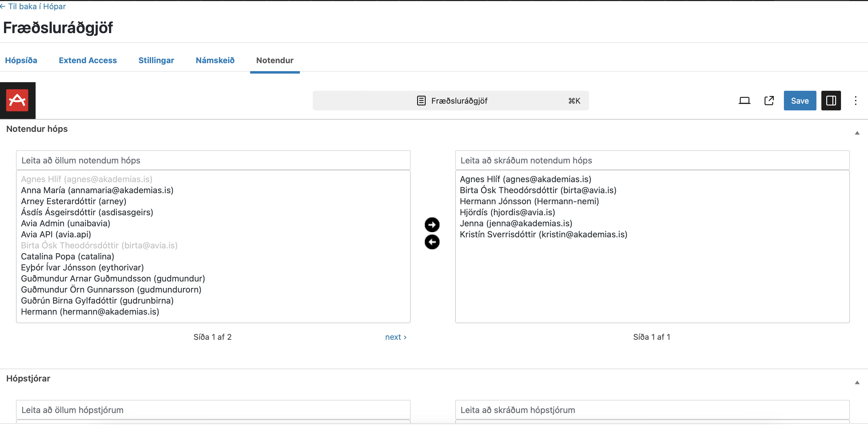Screen dimensions: 868x425
Task: Open the Fræðsluráðgjöf command palette bar
Action: [451, 101]
